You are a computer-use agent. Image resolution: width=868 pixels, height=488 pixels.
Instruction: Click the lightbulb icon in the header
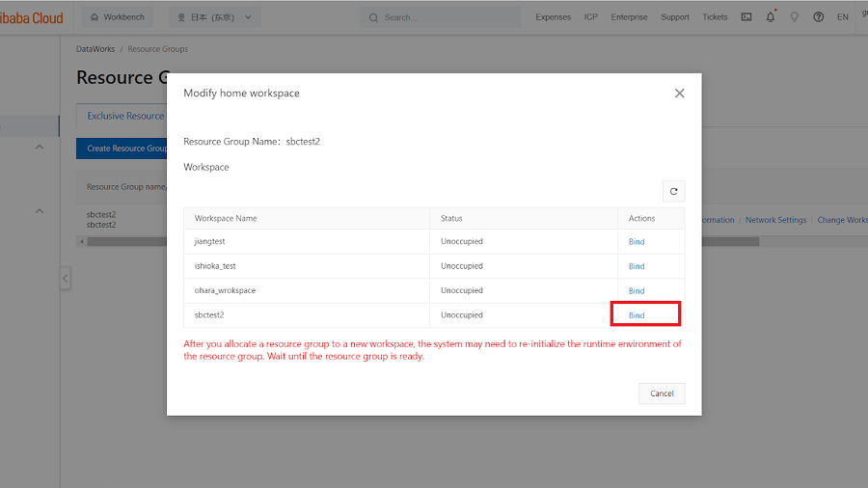(x=795, y=17)
